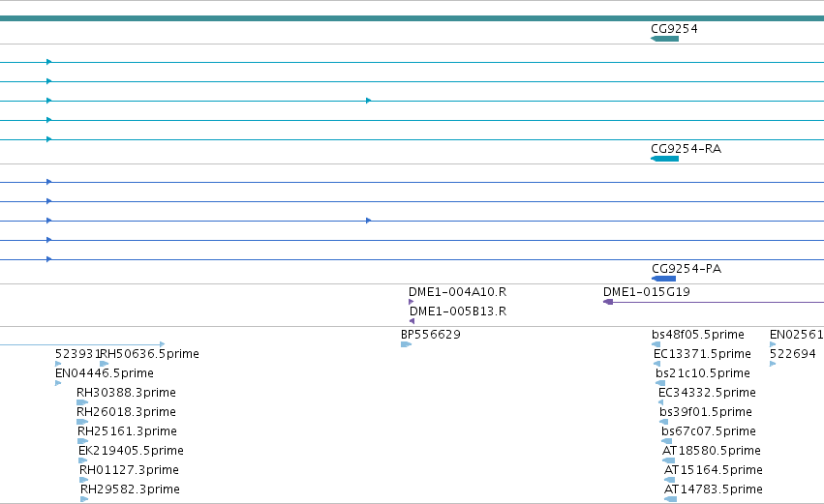Select the RH25161.3prime label
Screen dimensions: 824x504
pos(127,431)
